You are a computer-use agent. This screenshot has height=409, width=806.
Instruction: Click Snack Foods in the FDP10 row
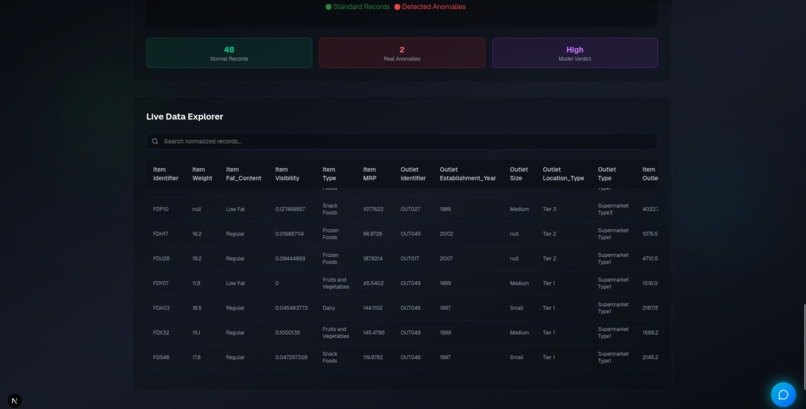click(x=330, y=209)
